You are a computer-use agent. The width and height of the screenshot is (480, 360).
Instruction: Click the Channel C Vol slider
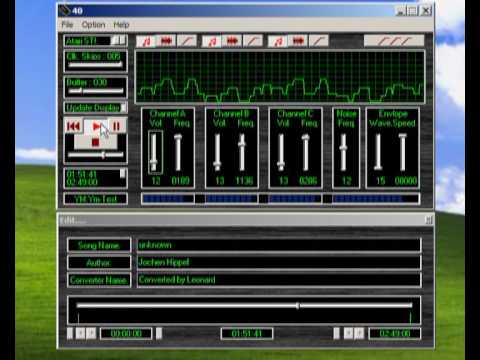coord(281,152)
